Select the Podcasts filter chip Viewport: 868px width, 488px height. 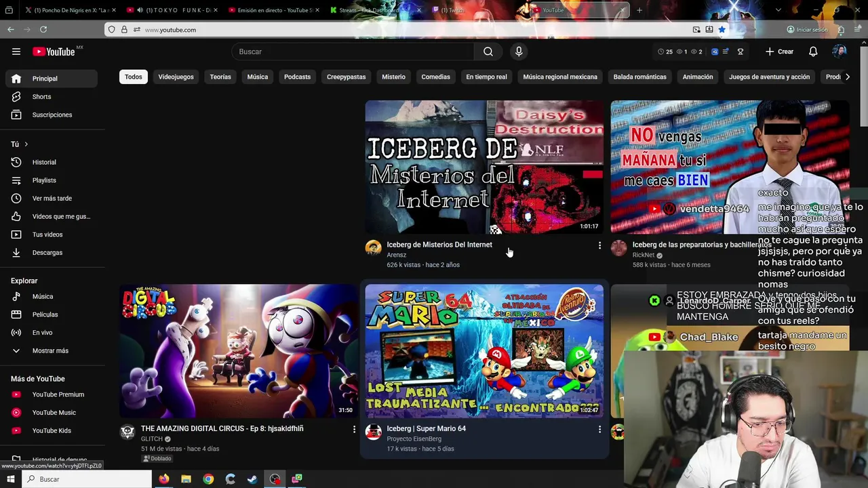click(297, 77)
